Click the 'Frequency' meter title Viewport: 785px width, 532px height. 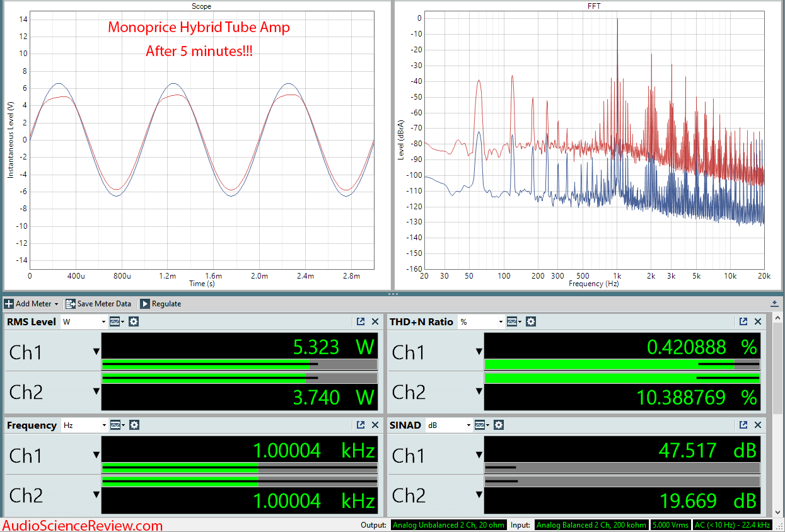coord(32,425)
